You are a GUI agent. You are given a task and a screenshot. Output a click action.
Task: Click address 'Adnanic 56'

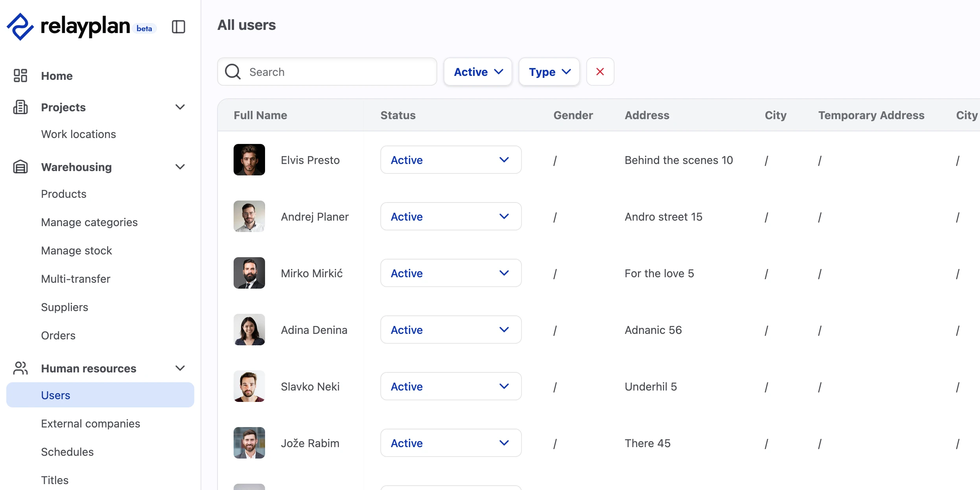653,330
